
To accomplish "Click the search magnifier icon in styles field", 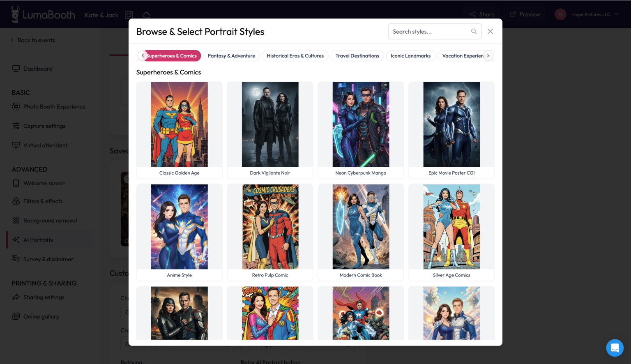I will [x=474, y=31].
